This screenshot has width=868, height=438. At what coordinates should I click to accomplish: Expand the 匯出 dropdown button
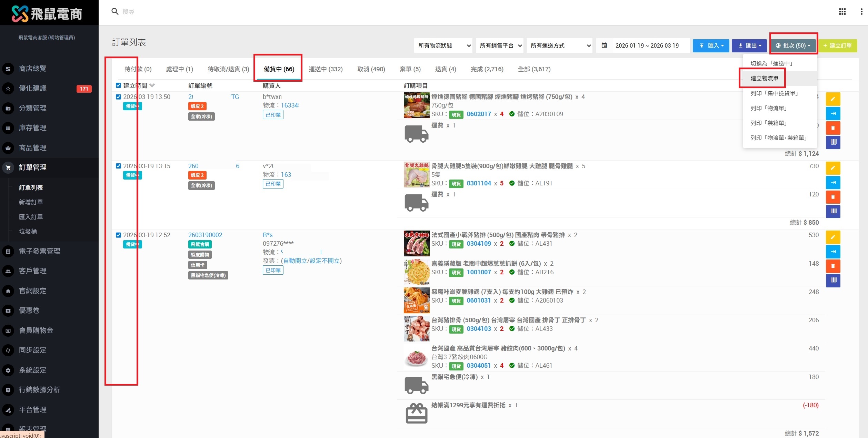point(749,45)
